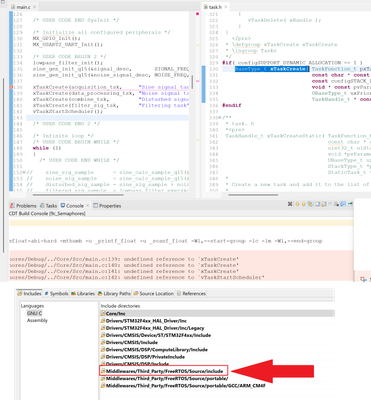371x400 pixels.
Task: Click the task.h horizontal scrollbar
Action: [x=253, y=195]
